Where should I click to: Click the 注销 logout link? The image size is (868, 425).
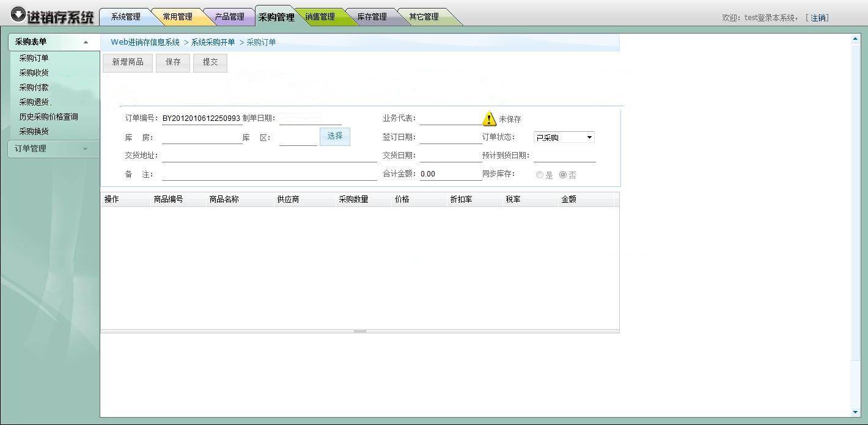point(818,18)
